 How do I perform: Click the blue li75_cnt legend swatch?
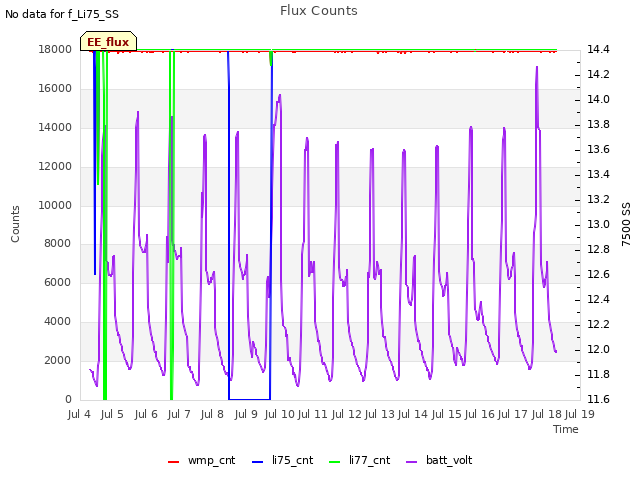[x=258, y=462]
